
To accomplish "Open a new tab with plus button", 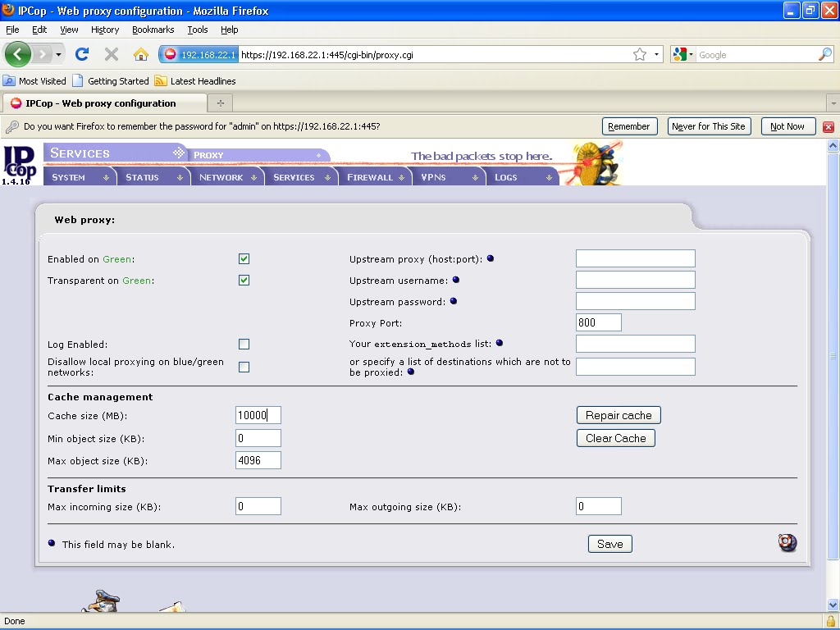I will [220, 103].
